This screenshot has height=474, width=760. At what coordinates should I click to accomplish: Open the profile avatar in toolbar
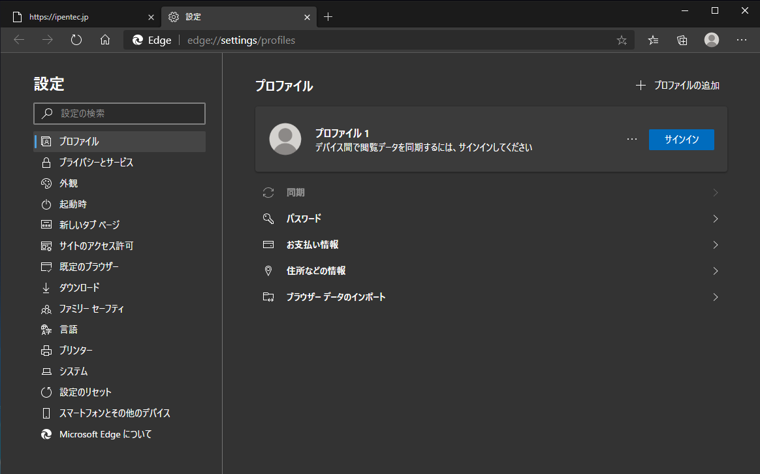(712, 40)
